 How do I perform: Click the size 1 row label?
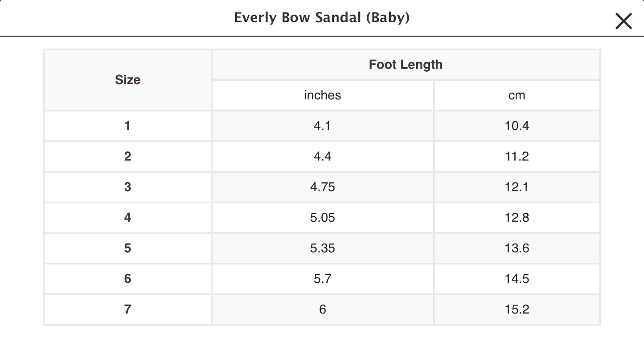127,126
